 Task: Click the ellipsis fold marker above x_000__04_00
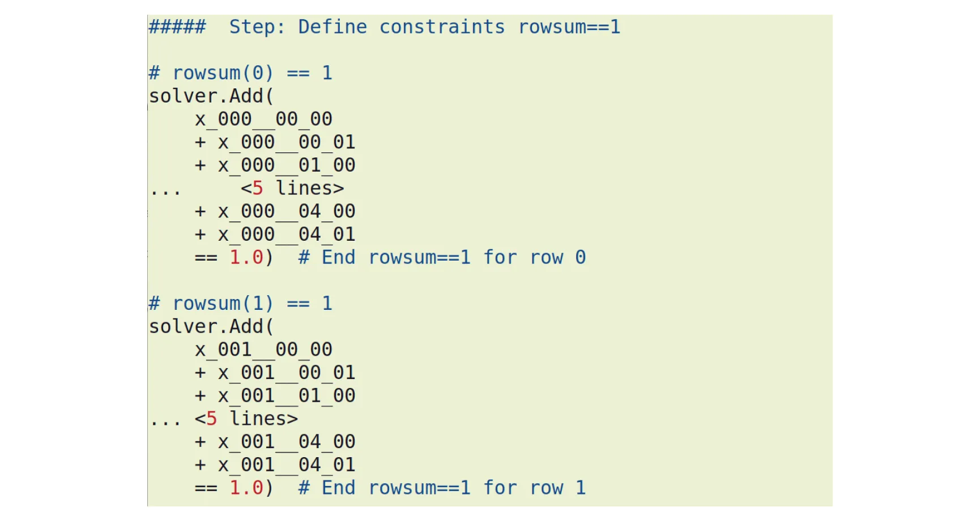(165, 191)
